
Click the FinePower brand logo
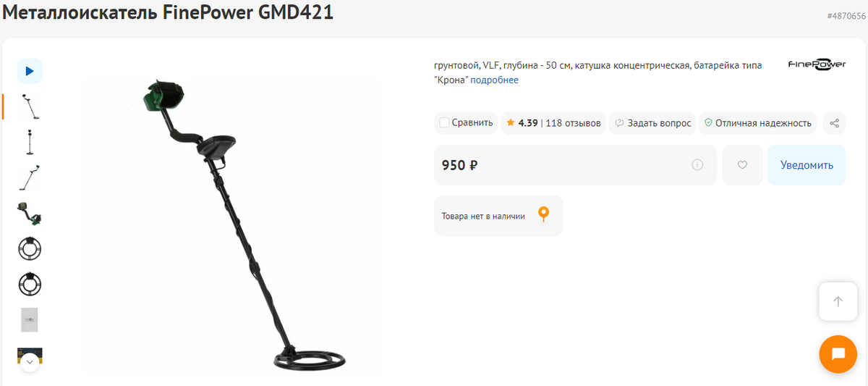[817, 64]
